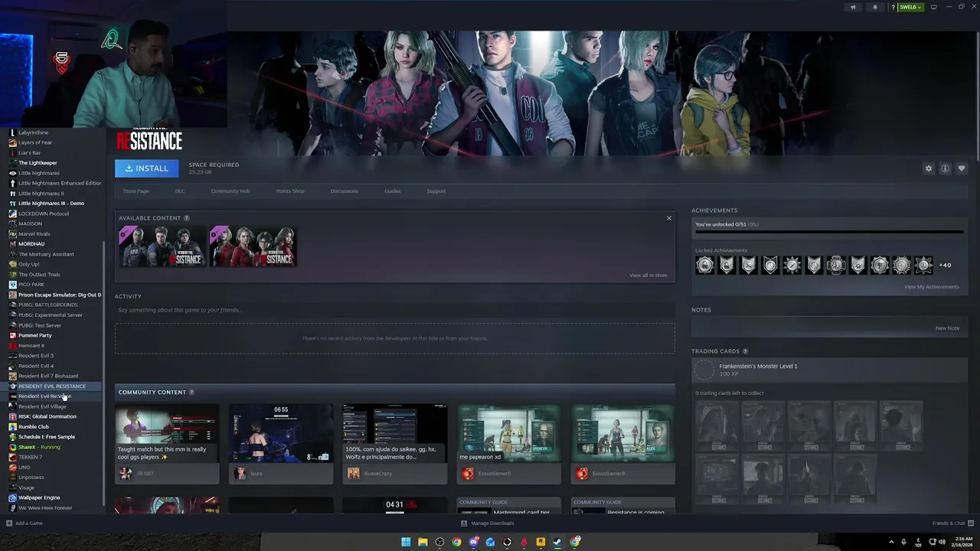Open the game info circle icon
The image size is (980, 551).
(946, 168)
